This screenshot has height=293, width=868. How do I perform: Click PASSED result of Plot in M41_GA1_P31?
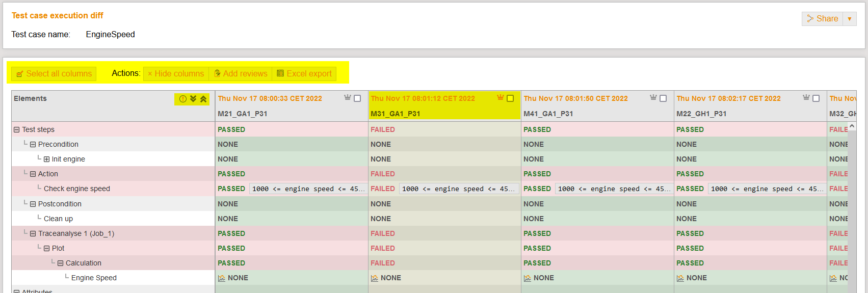click(x=537, y=249)
